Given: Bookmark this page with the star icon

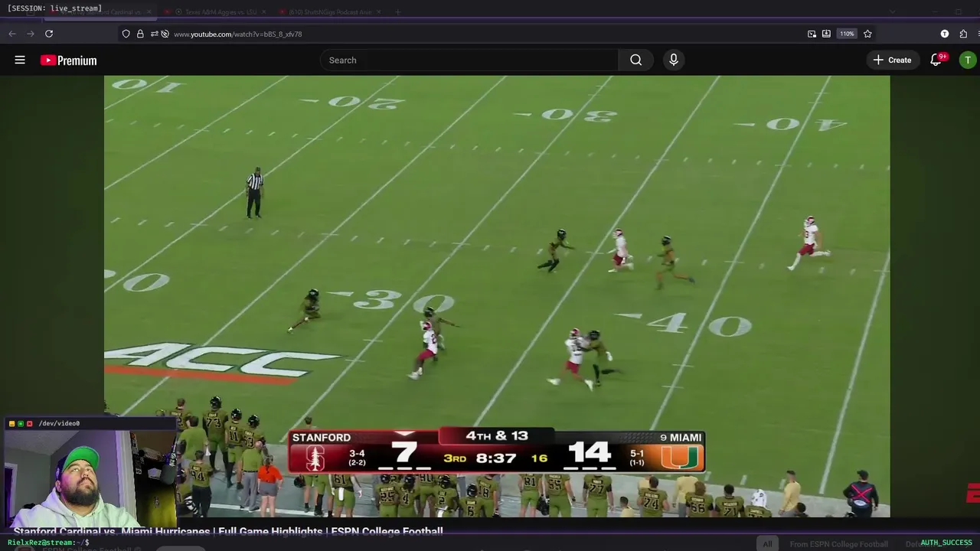Looking at the screenshot, I should point(867,34).
